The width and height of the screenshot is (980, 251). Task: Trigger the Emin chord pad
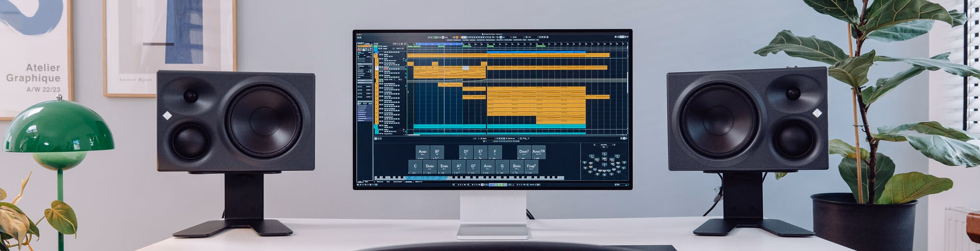(444, 167)
